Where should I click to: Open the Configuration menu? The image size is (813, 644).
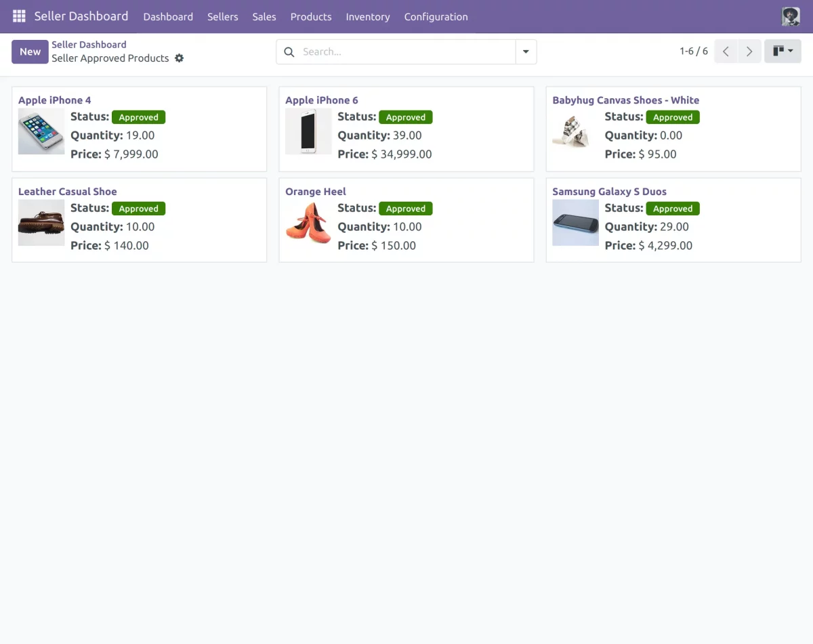pyautogui.click(x=436, y=16)
